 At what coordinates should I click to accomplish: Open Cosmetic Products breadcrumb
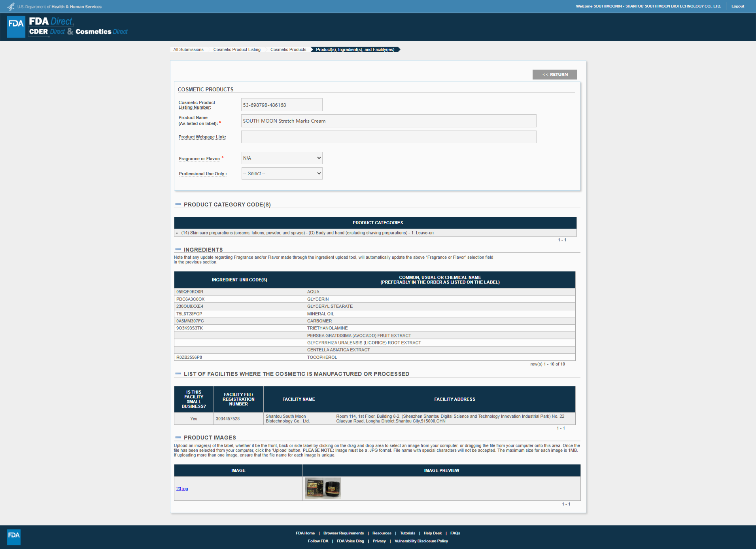[288, 49]
